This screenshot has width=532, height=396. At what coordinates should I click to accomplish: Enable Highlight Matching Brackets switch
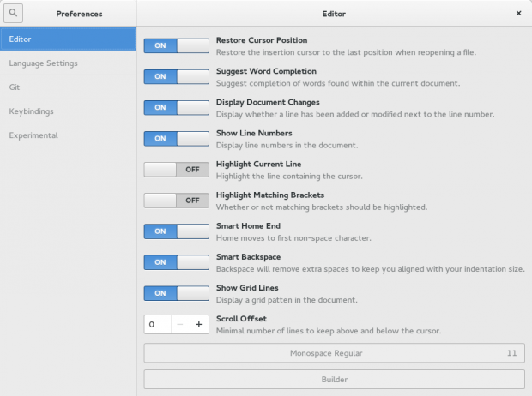(176, 200)
